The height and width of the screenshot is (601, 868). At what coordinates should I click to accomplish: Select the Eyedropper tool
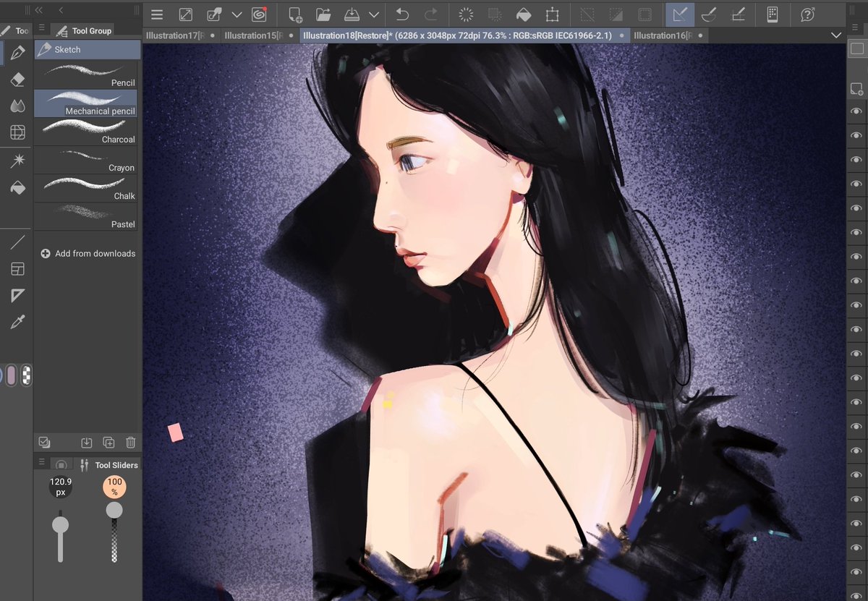pyautogui.click(x=18, y=322)
